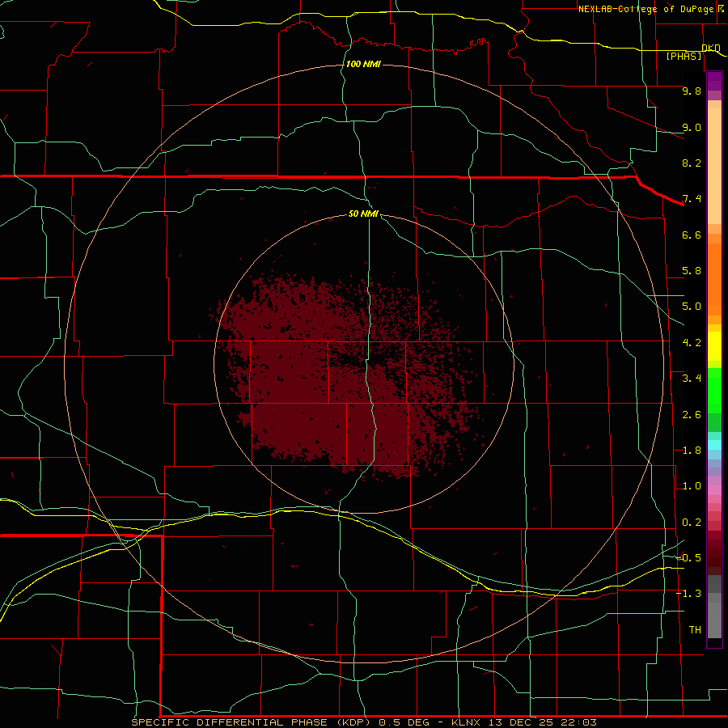
Task: Select the 100 NMI range ring label
Action: click(363, 64)
